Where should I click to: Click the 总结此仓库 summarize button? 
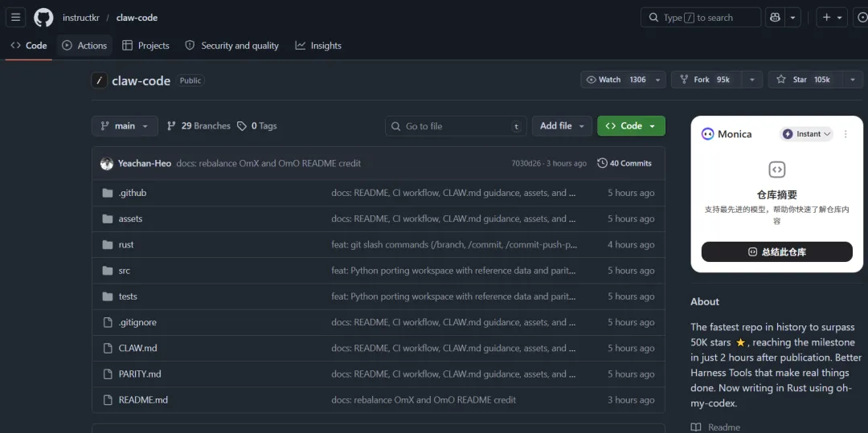click(777, 252)
